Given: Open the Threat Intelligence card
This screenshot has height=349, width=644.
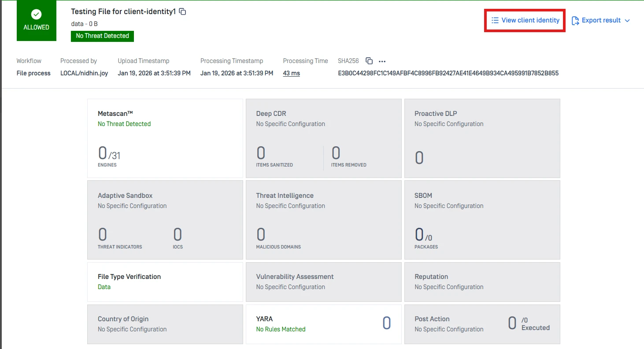Looking at the screenshot, I should [323, 219].
